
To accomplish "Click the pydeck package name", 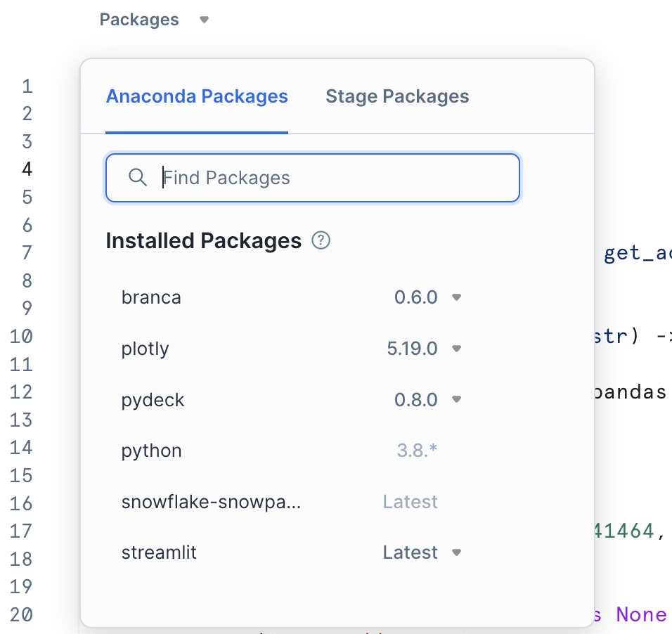I will 153,400.
